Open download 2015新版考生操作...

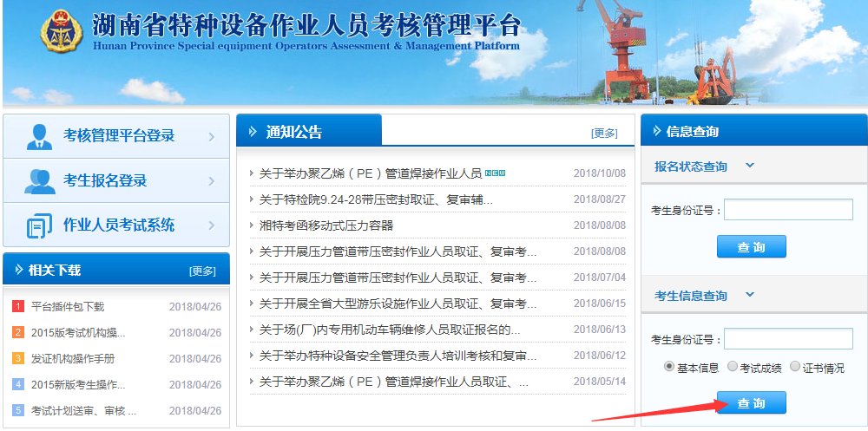(78, 384)
